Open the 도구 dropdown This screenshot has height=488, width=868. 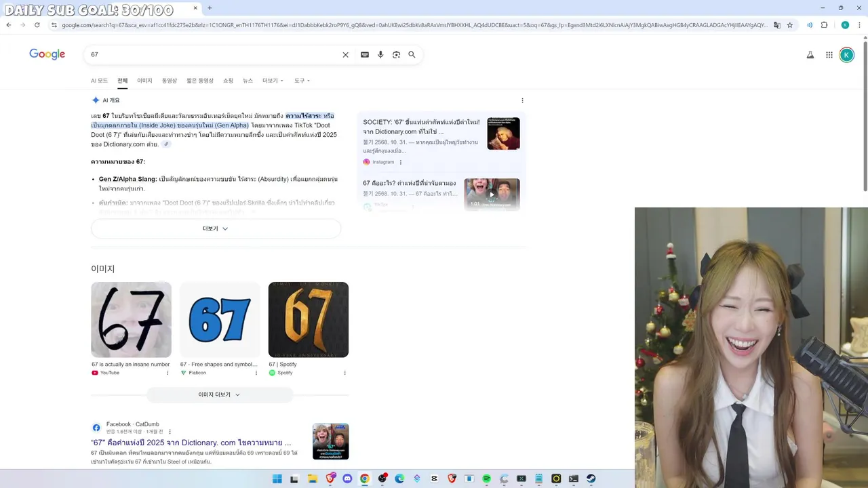click(302, 81)
